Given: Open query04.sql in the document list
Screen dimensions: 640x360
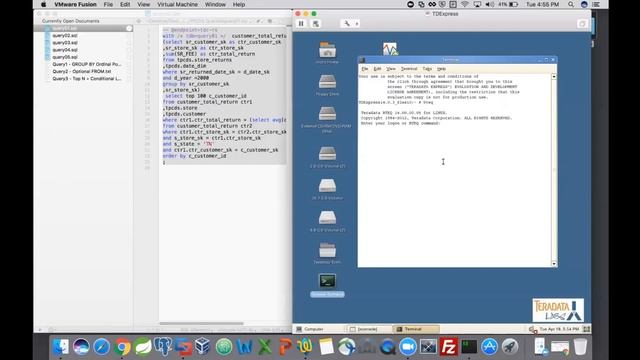Looking at the screenshot, I should 65,50.
